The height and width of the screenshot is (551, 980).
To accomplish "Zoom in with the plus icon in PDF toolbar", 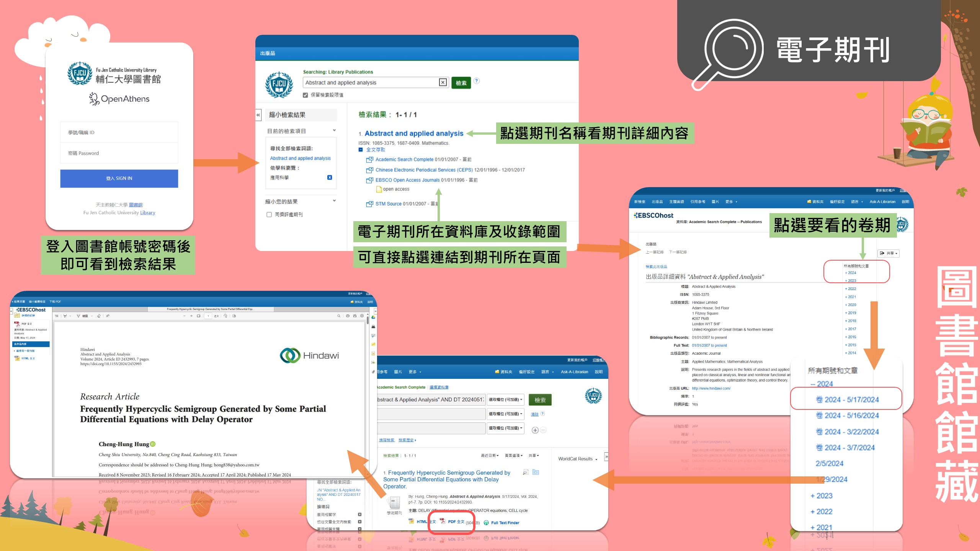I will point(191,316).
